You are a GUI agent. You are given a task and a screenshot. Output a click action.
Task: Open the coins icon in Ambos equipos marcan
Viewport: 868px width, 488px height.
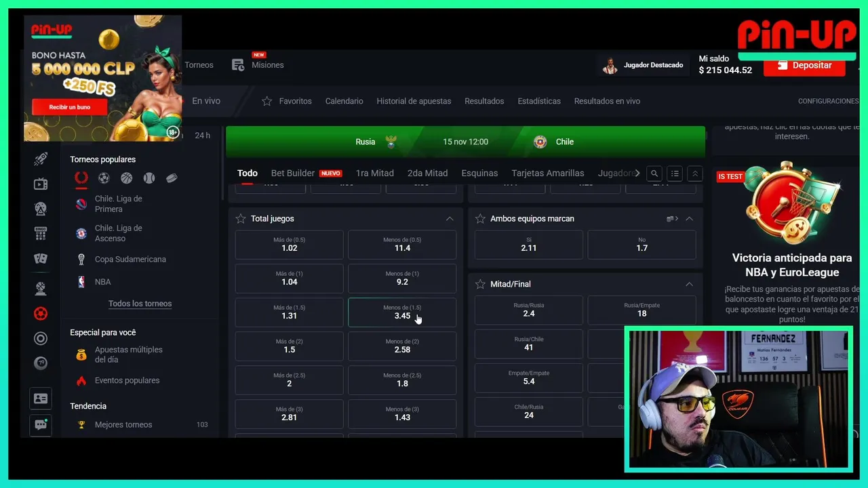tap(672, 219)
